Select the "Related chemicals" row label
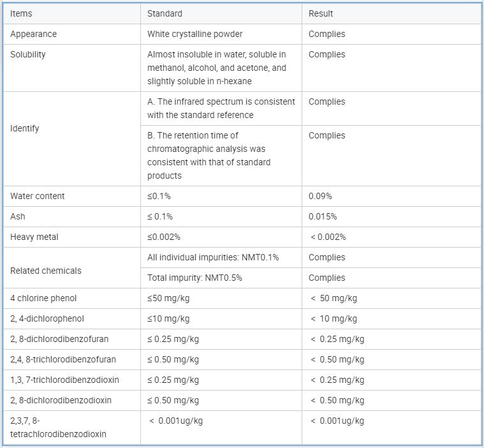484x448 pixels. click(46, 271)
